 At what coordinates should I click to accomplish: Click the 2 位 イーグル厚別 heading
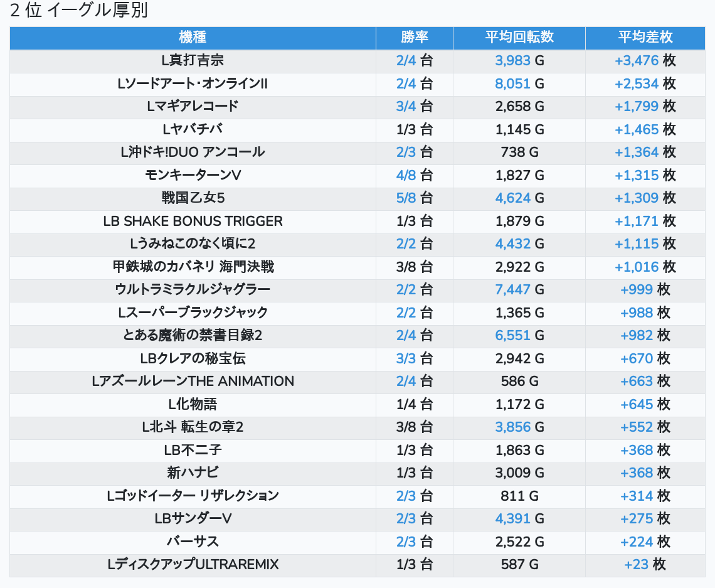tap(79, 11)
